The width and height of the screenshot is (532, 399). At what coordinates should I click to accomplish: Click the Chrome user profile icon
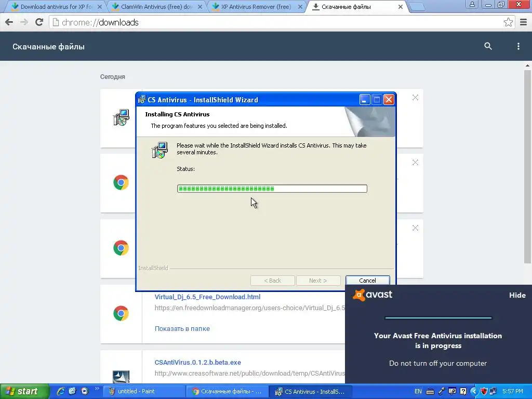(x=472, y=4)
